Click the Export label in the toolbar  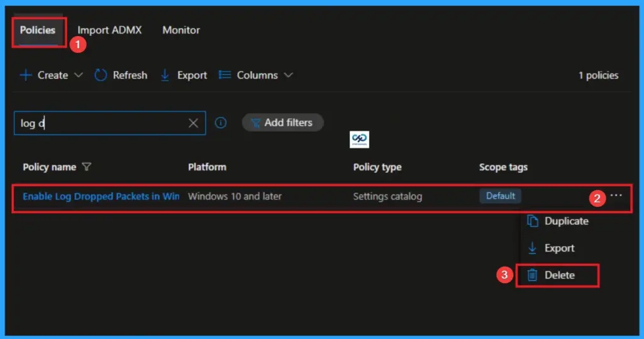point(192,75)
